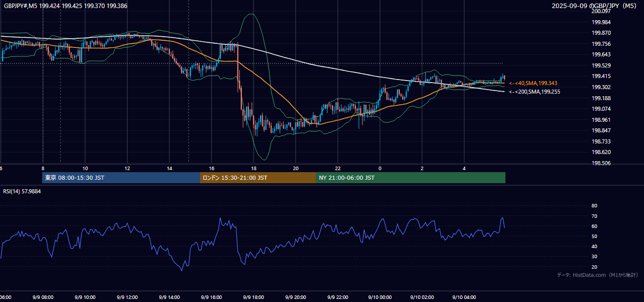The width and height of the screenshot is (644, 302).
Task: Click the NY 21:00-06:00 JST session bar
Action: [x=411, y=178]
